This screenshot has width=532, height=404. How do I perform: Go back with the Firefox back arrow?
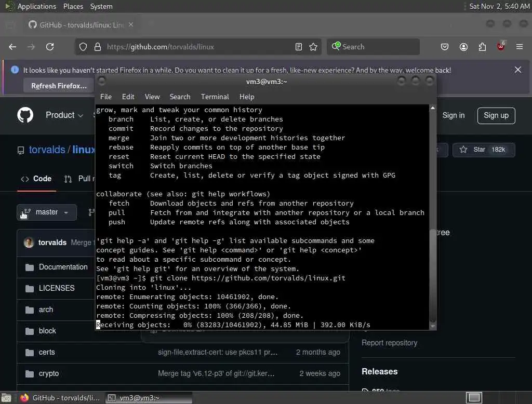(12, 47)
